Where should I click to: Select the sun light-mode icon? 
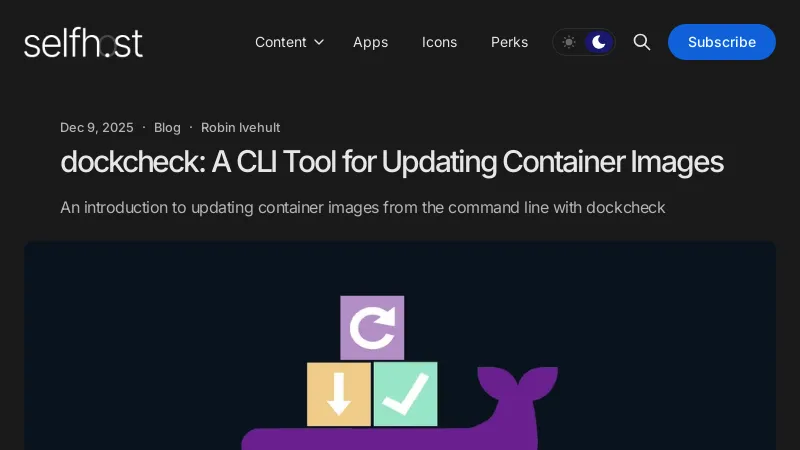click(x=568, y=42)
